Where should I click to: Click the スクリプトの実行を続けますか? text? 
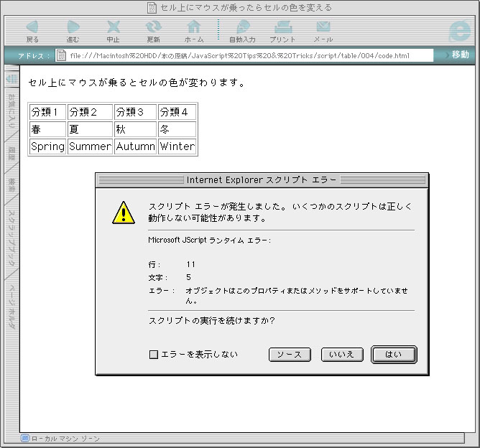tap(212, 320)
